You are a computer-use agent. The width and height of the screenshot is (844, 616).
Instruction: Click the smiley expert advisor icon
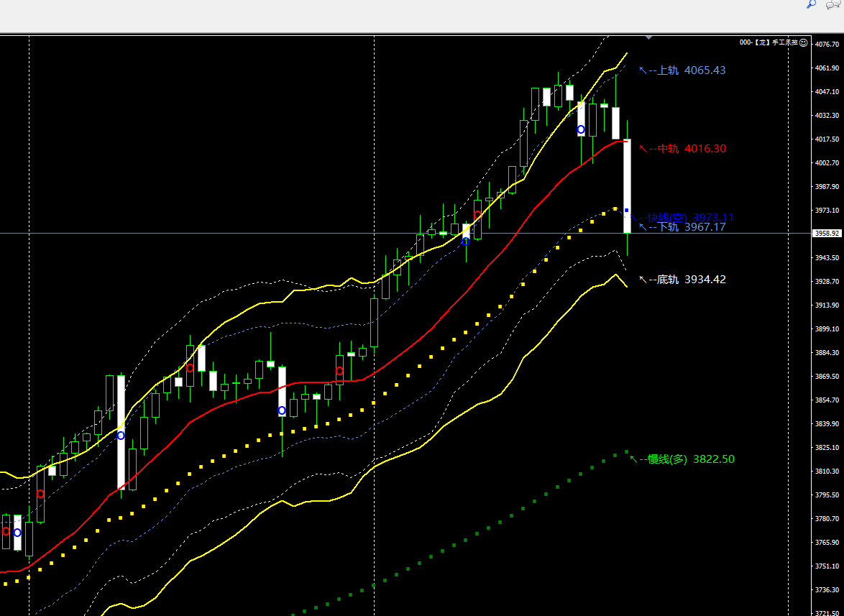click(804, 42)
